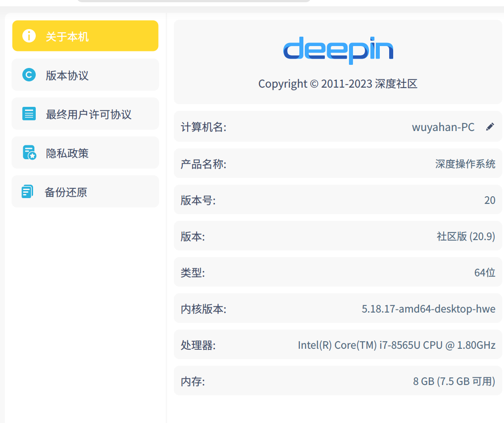Open the 最终用户许可协议 page
504x423 pixels.
pos(85,114)
